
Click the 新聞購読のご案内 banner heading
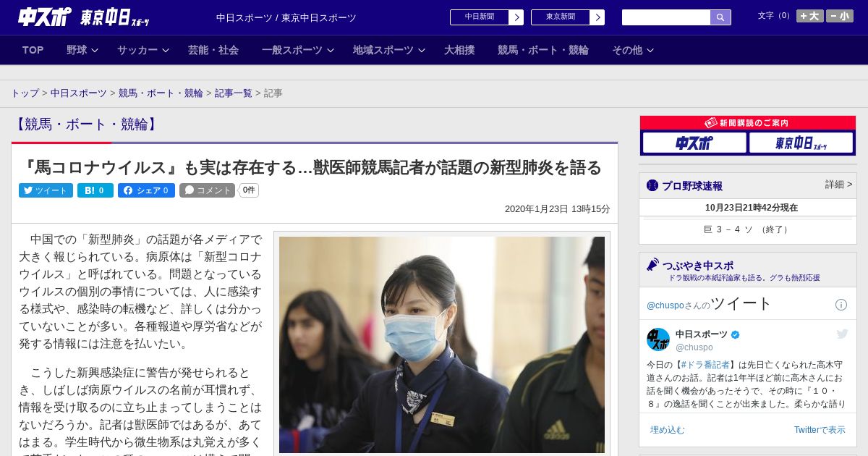[x=748, y=123]
